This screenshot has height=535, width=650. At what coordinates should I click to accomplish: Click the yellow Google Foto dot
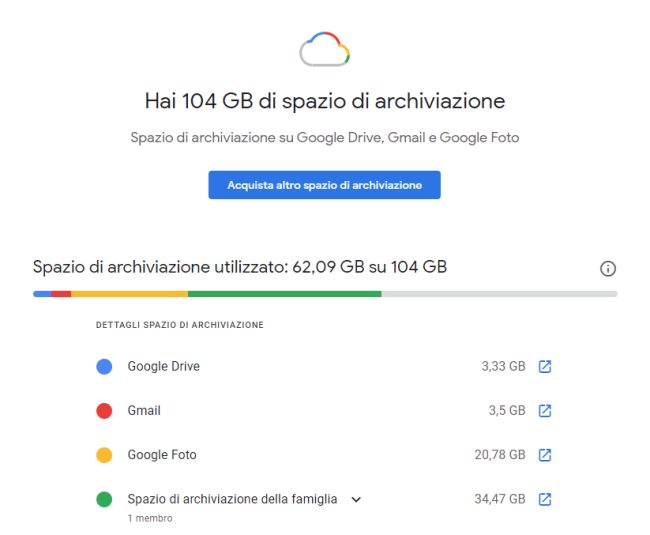104,455
